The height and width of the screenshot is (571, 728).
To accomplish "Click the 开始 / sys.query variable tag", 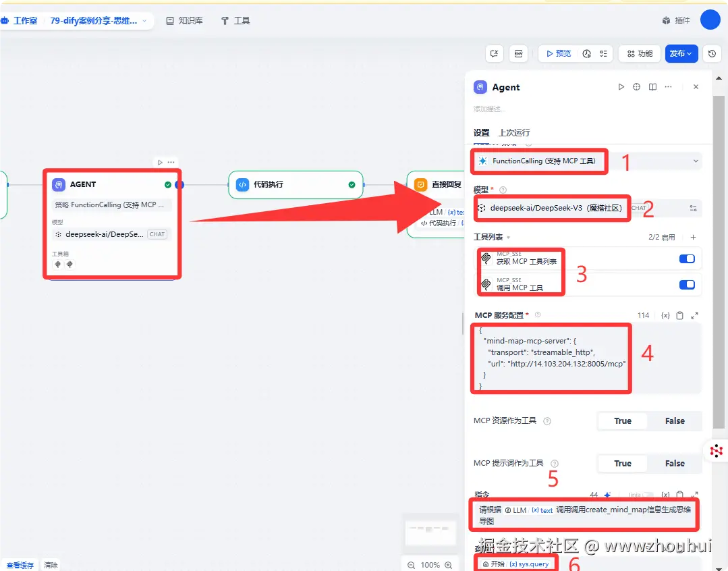I will [x=515, y=564].
